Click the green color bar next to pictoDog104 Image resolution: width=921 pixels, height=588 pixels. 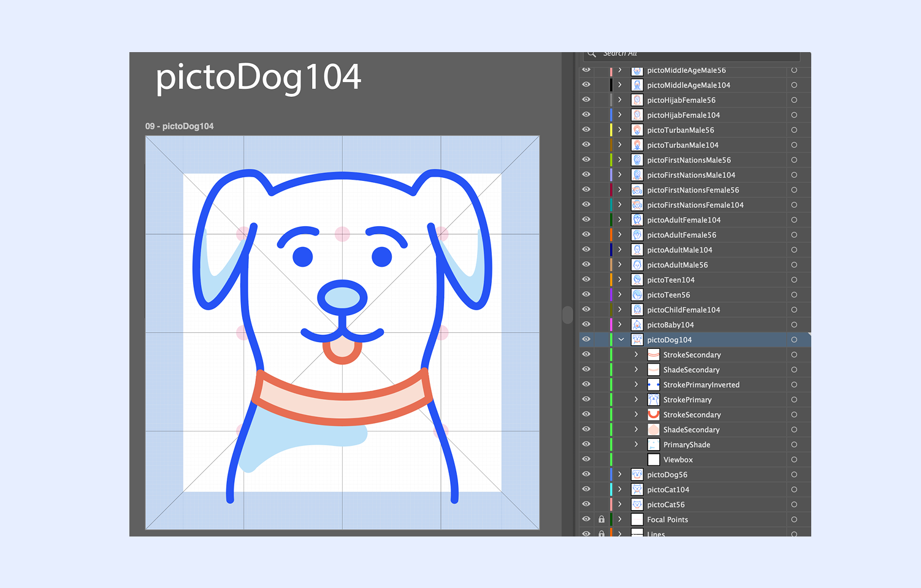coord(610,339)
